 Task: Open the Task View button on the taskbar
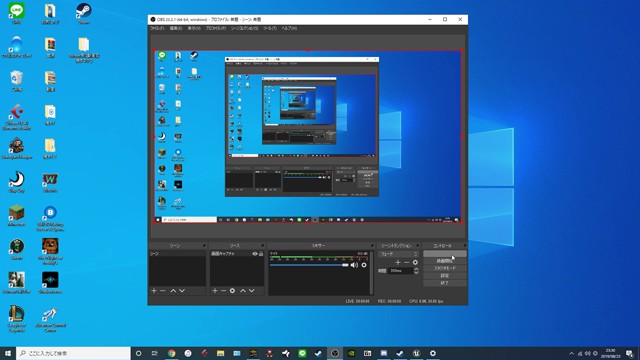coord(155,353)
